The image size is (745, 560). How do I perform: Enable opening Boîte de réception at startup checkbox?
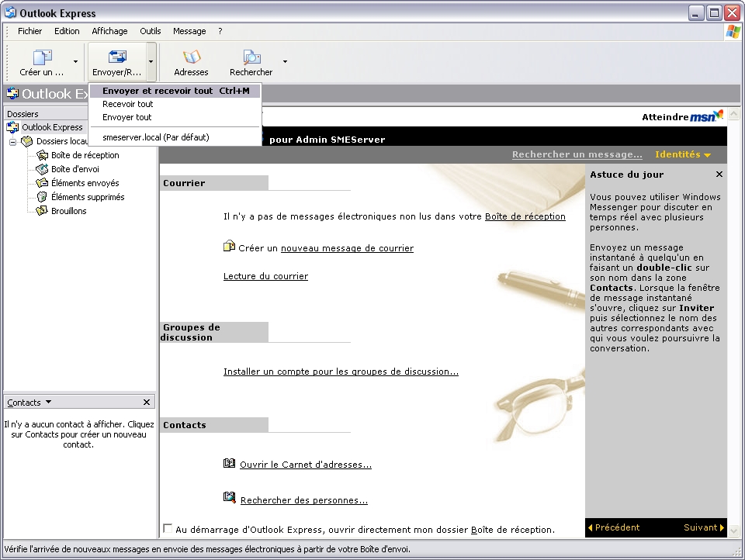[168, 528]
